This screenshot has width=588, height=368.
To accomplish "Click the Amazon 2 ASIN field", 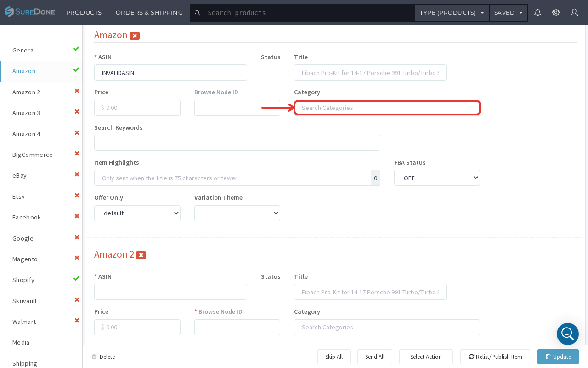I will point(170,292).
